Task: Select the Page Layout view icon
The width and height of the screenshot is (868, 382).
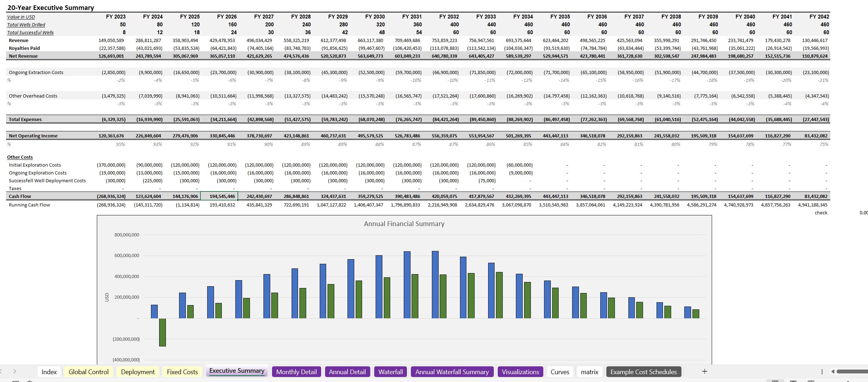Action: (793, 381)
